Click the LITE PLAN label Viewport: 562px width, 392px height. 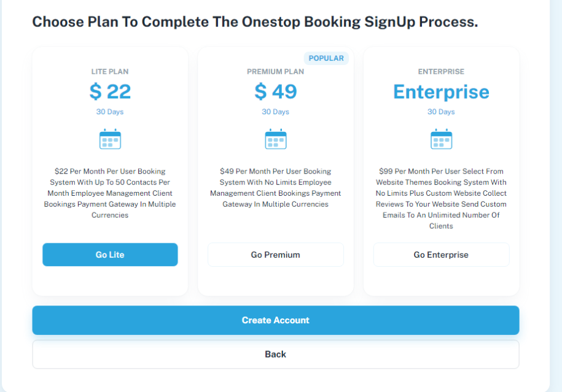point(110,72)
